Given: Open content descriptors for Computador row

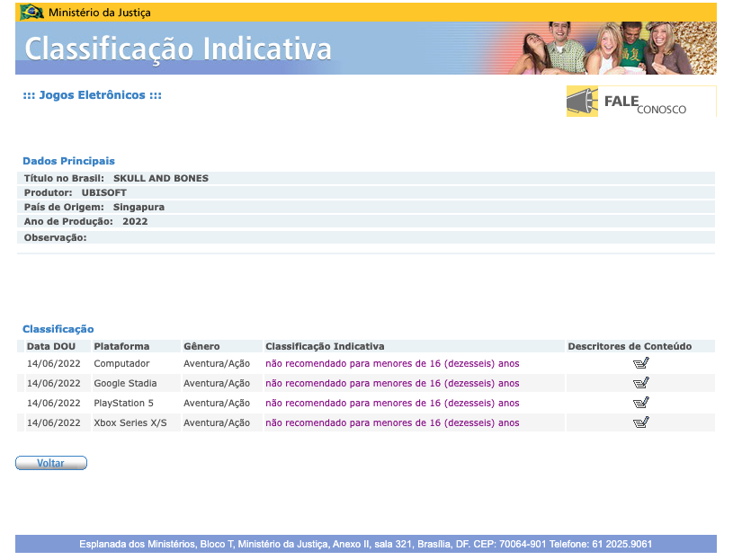Looking at the screenshot, I should [x=641, y=363].
